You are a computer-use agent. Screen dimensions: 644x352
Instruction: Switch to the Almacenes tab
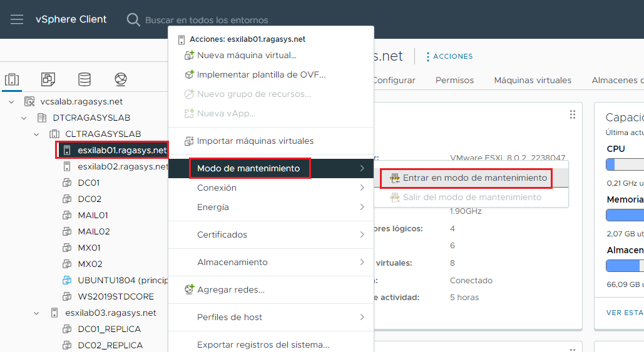pyautogui.click(x=617, y=81)
